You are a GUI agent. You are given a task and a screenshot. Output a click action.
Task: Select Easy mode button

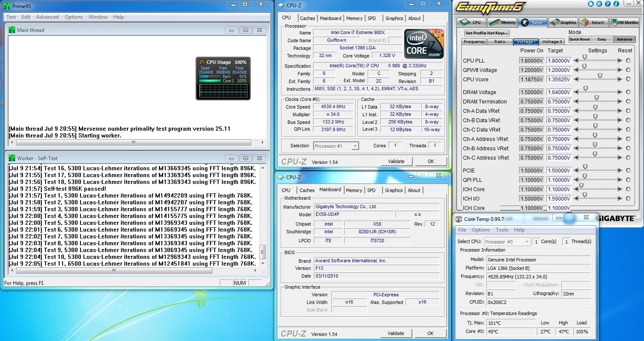(x=602, y=39)
